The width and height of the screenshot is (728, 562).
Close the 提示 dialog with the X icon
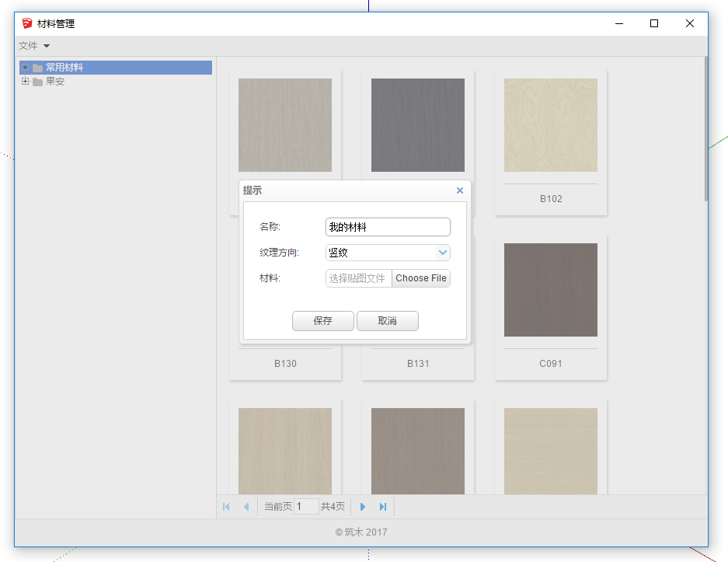point(459,190)
